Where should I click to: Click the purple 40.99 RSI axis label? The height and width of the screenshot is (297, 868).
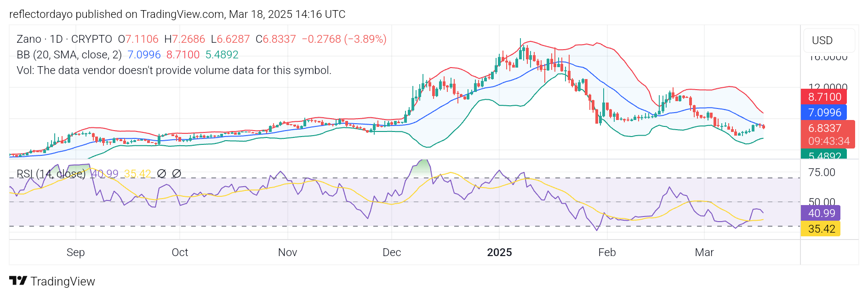pyautogui.click(x=821, y=213)
